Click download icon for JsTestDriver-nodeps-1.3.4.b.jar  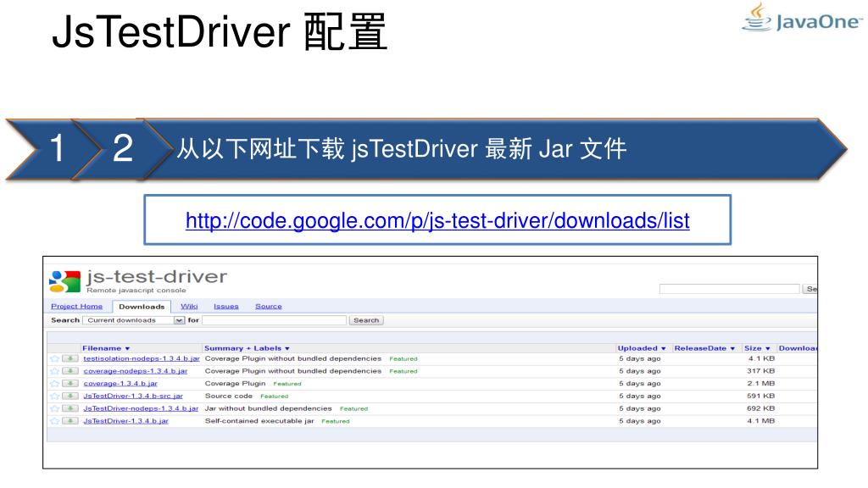pyautogui.click(x=70, y=408)
